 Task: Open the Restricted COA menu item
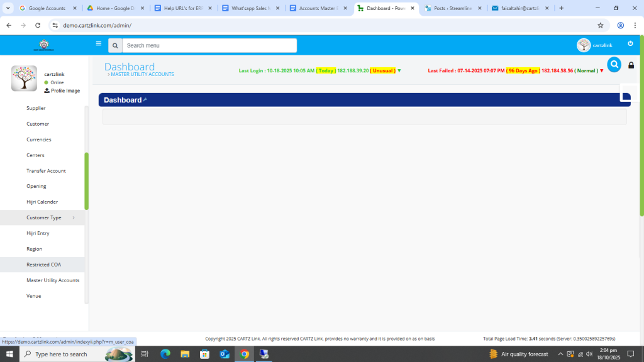(43, 265)
